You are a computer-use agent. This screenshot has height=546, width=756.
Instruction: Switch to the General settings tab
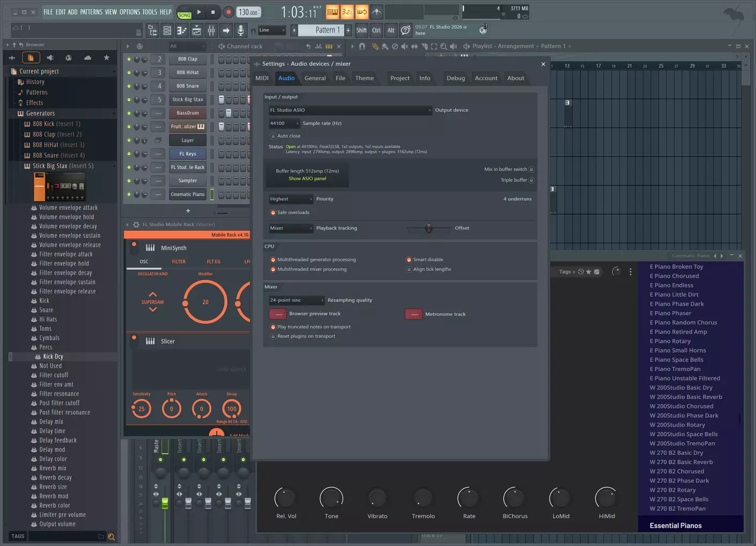click(x=315, y=78)
